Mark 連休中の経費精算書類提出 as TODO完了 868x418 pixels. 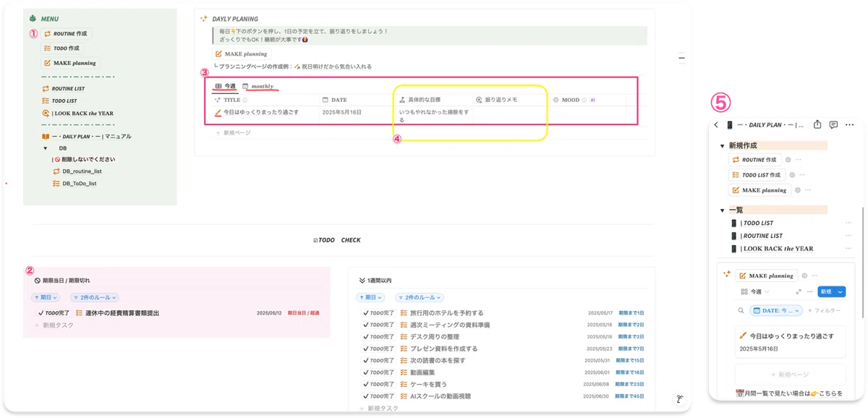[x=54, y=313]
